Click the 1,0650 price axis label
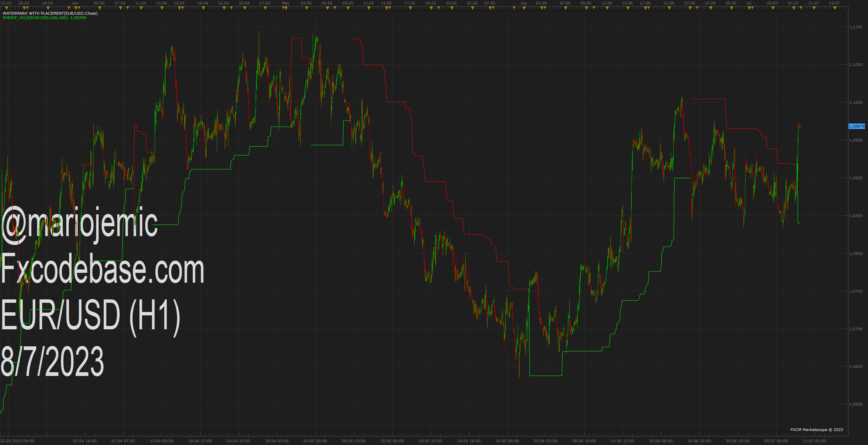868x445 pixels. click(856, 366)
